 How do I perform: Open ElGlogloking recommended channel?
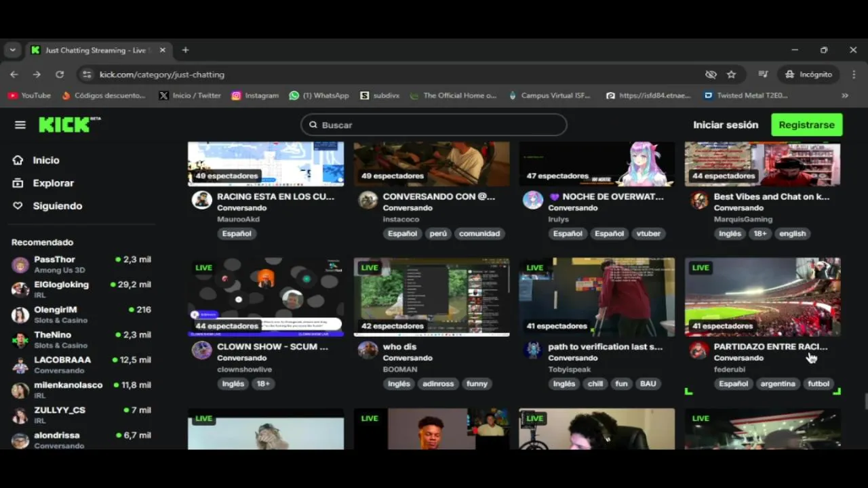click(81, 289)
